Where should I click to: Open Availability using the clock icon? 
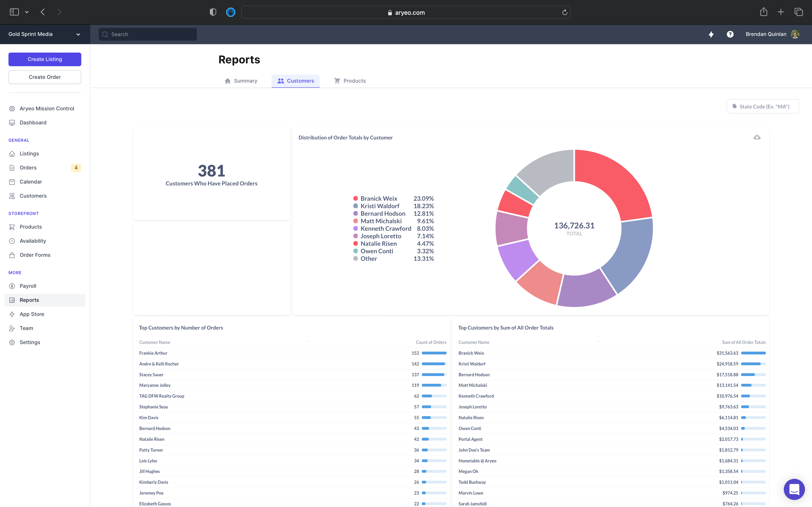(x=12, y=241)
